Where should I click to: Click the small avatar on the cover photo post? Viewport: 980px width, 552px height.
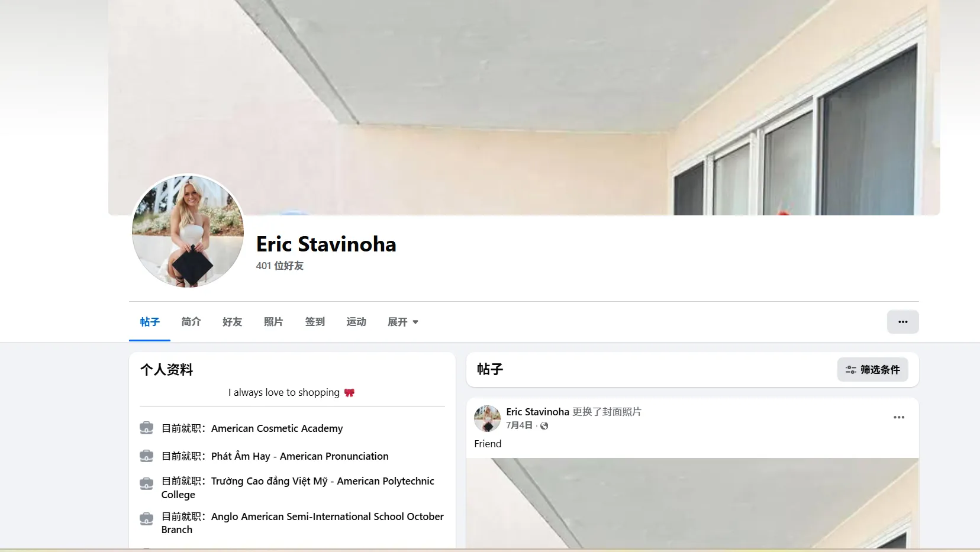click(487, 418)
